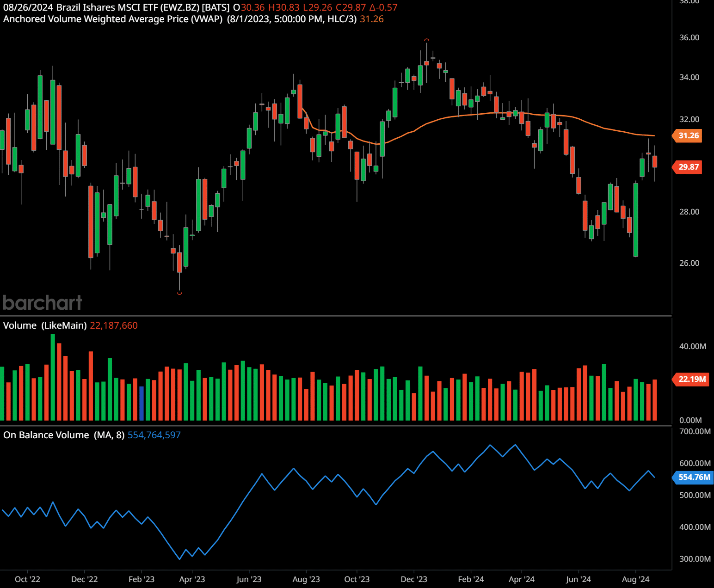Click the Oct '23 date label
This screenshot has width=714, height=588.
pos(357,579)
